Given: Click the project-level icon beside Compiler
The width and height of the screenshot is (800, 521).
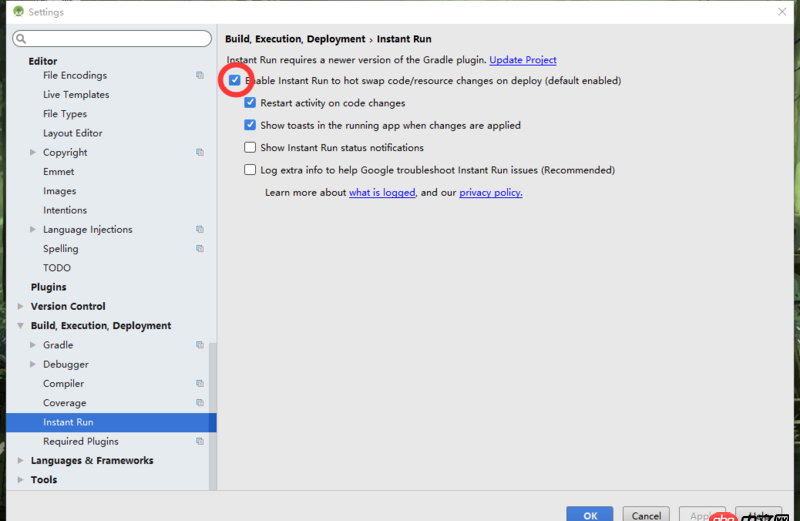Looking at the screenshot, I should point(200,383).
